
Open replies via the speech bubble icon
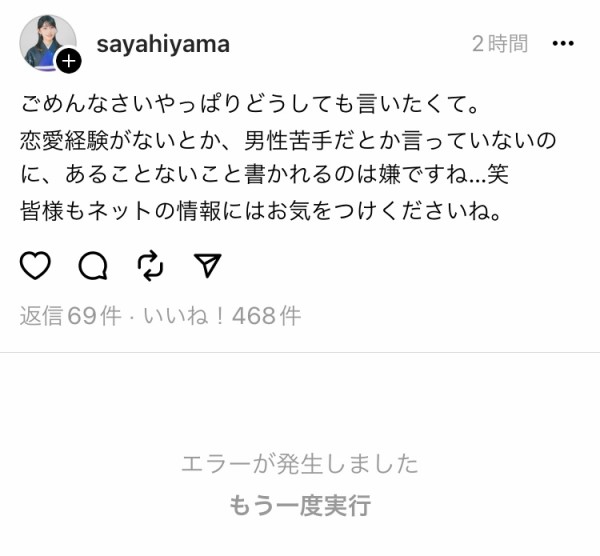point(93,266)
